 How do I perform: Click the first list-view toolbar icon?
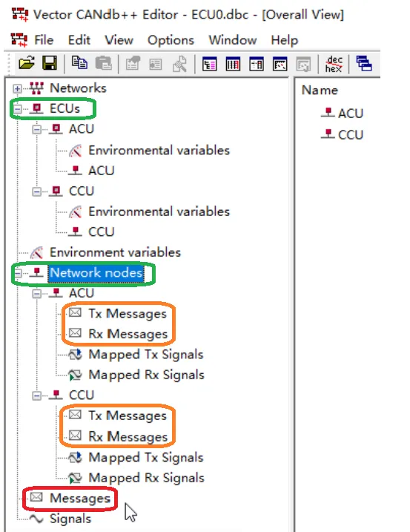click(209, 64)
